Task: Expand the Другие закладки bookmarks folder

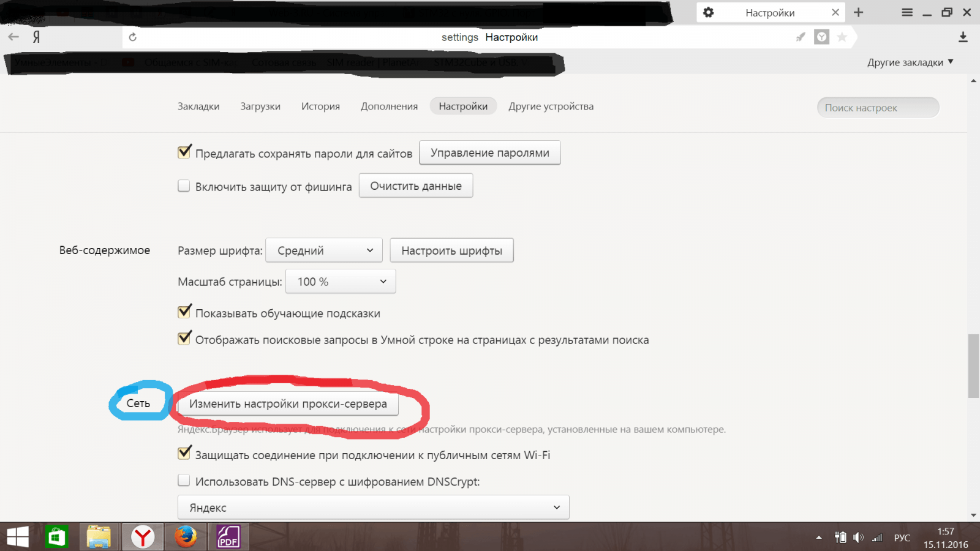Action: tap(910, 62)
